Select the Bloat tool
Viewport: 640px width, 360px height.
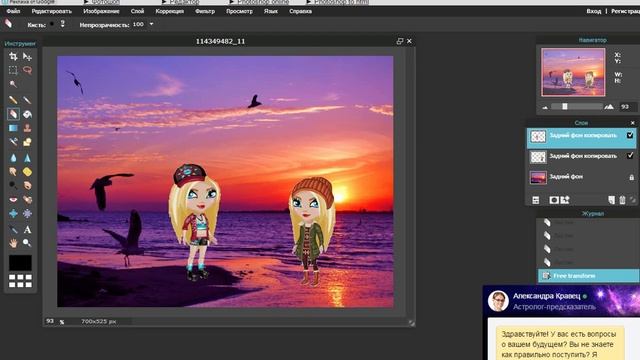tap(13, 213)
